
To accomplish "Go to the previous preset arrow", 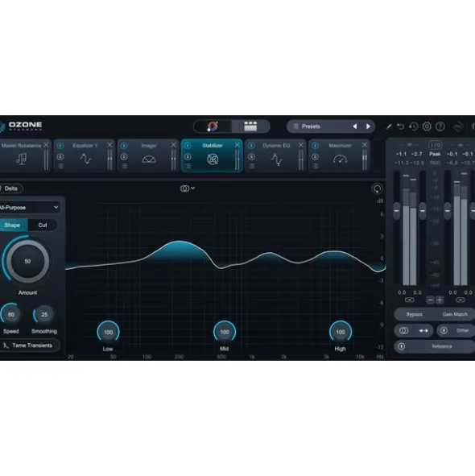I will pyautogui.click(x=354, y=126).
